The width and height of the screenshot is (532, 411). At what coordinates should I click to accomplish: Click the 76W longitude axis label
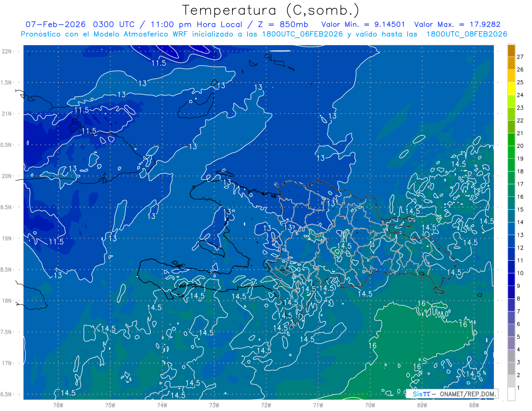tap(58, 405)
